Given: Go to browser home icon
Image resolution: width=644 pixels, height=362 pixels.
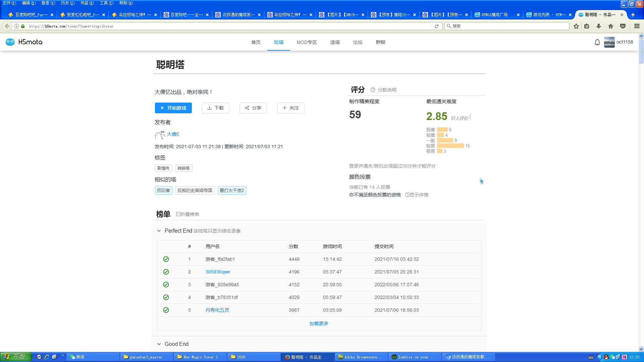Looking at the screenshot, I should pyautogui.click(x=611, y=26).
